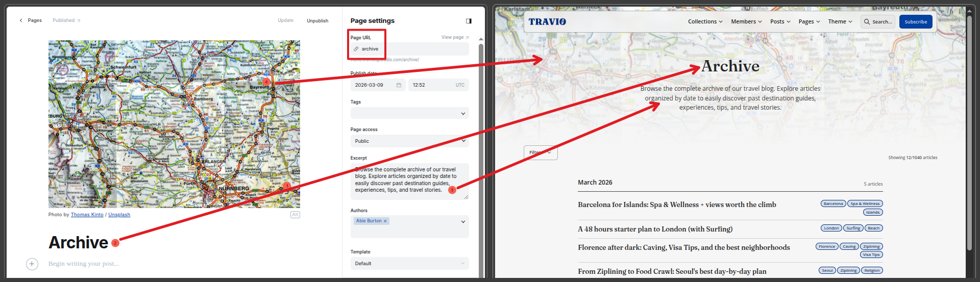The width and height of the screenshot is (980, 282).
Task: Click the plus icon to add a card
Action: coord(32,264)
